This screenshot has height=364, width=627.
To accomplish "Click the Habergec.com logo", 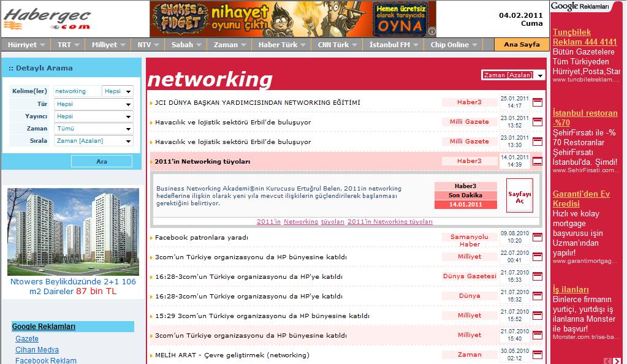I will tap(47, 19).
